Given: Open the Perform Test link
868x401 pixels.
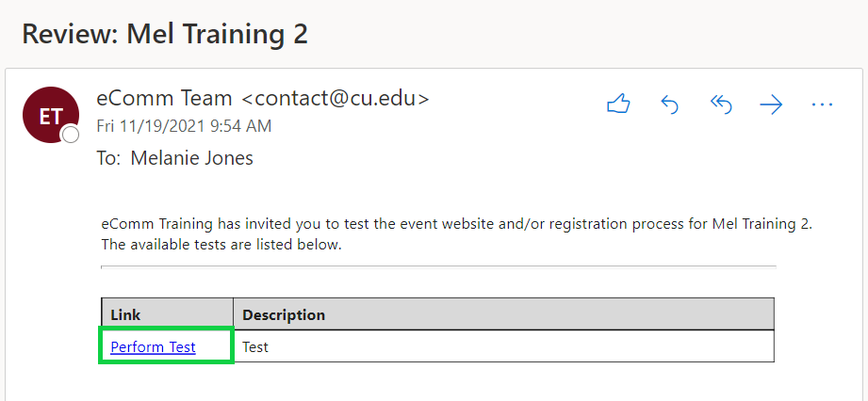Looking at the screenshot, I should pyautogui.click(x=153, y=347).
